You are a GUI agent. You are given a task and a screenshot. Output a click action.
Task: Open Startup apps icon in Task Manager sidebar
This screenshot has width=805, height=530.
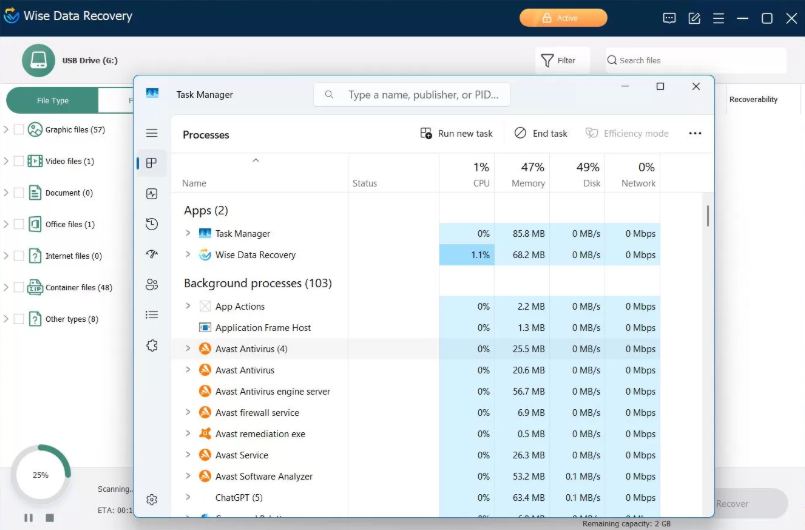(x=151, y=254)
